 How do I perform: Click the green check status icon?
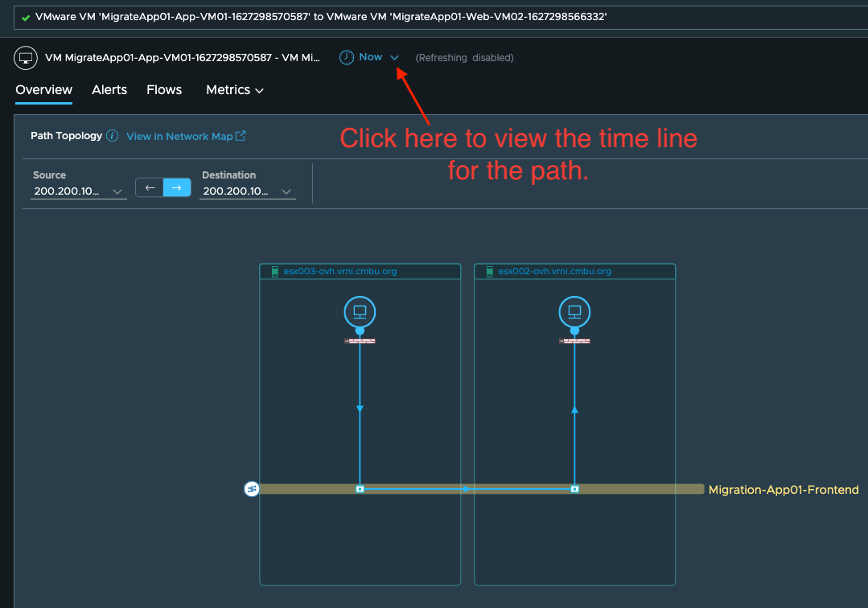26,18
